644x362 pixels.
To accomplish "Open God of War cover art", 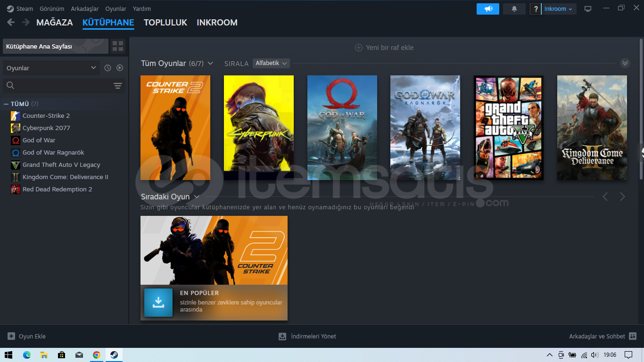I will click(x=342, y=128).
